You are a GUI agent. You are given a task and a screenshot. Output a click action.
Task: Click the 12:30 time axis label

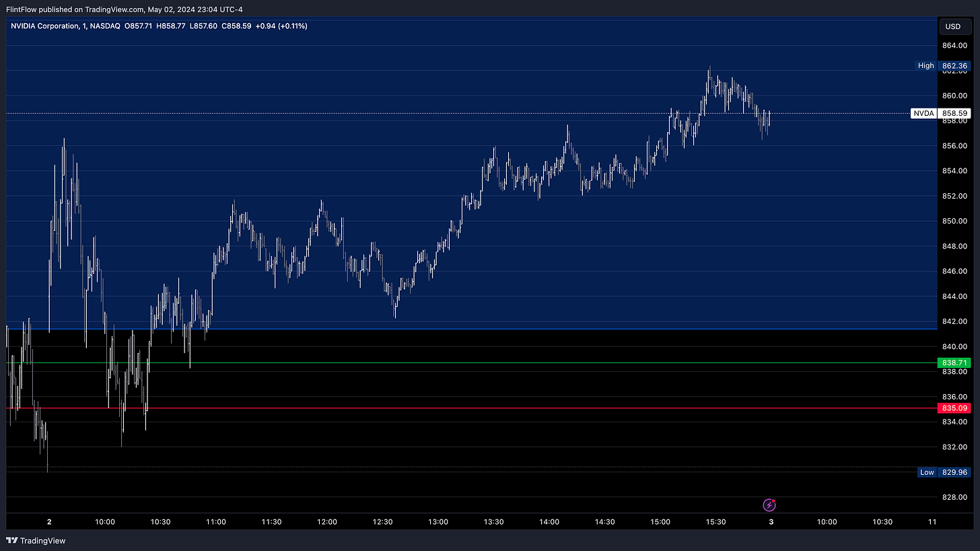[382, 521]
